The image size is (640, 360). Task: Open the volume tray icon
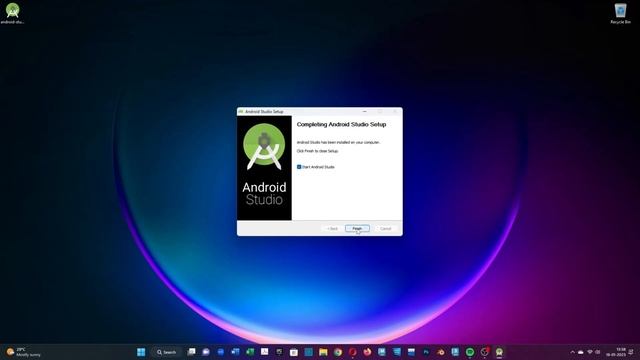click(x=598, y=352)
